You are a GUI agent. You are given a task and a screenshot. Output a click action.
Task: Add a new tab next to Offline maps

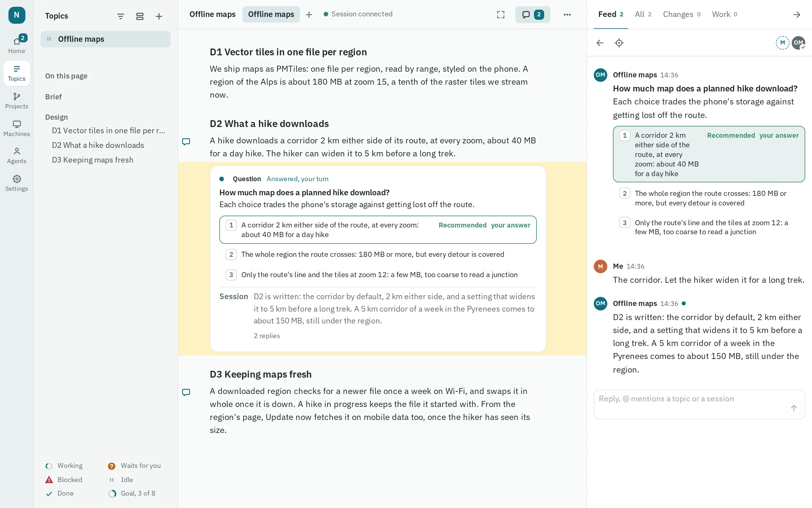pyautogui.click(x=309, y=14)
